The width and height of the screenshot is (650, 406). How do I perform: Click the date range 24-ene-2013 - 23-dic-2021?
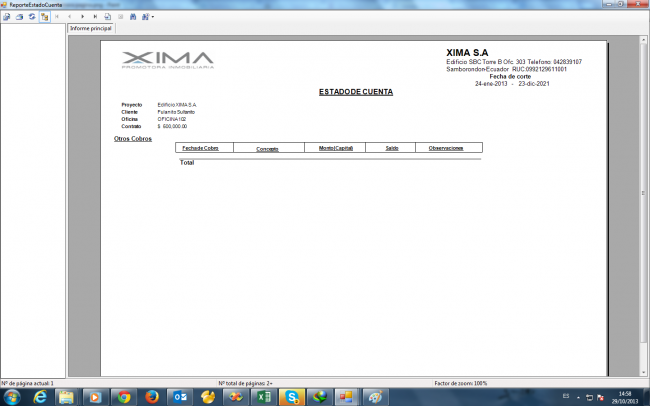tap(512, 83)
